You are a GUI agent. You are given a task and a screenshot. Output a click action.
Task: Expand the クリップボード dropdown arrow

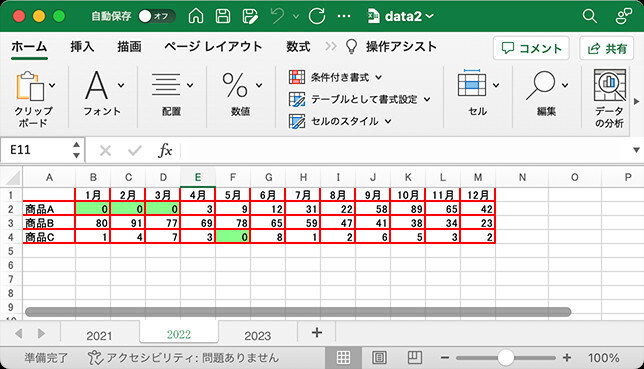[52, 85]
